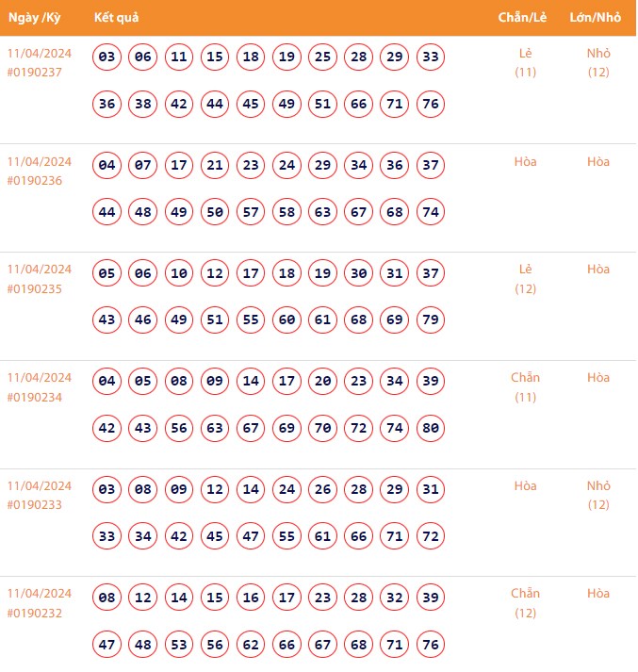Click draw number #0190235
Viewport: 638px width, 672px height.
pyautogui.click(x=34, y=289)
